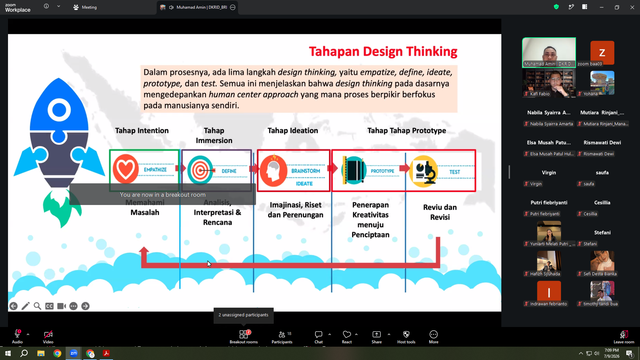Open slide show more options ellipsis
Image resolution: width=640 pixels, height=360 pixels.
[73, 306]
